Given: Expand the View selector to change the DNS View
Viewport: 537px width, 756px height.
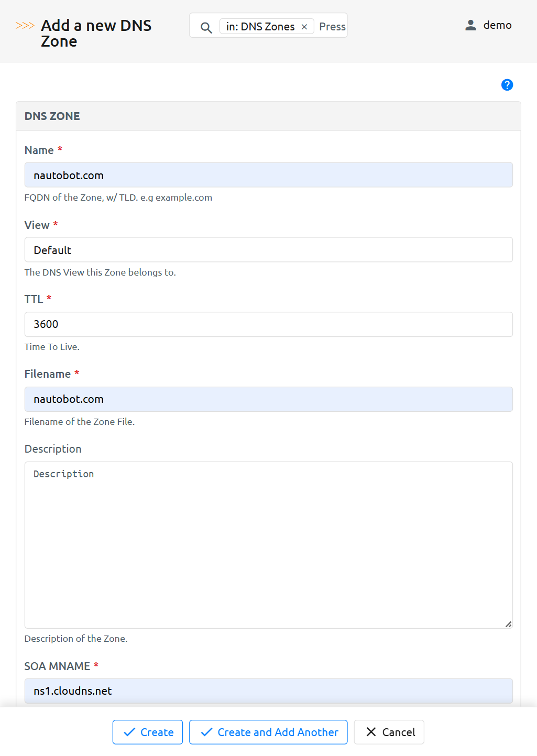Looking at the screenshot, I should pyautogui.click(x=268, y=250).
